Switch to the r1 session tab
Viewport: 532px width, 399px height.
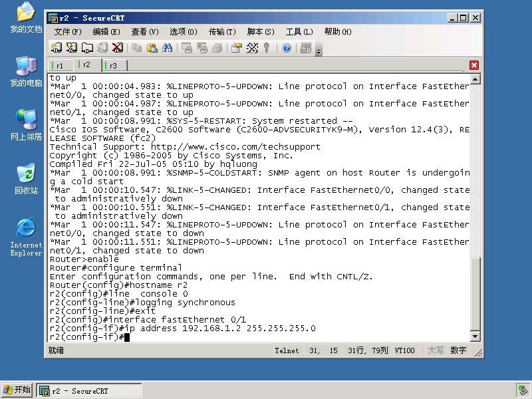coord(60,65)
